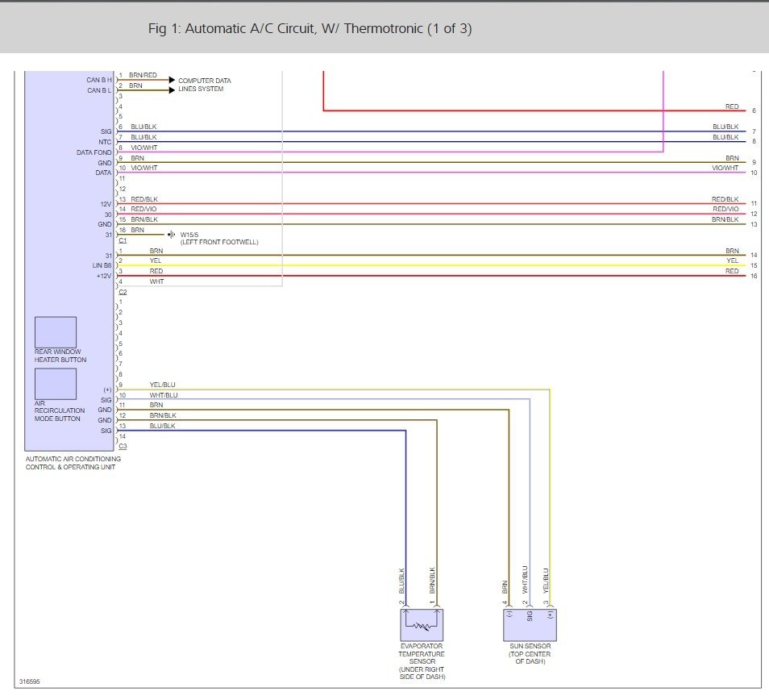Screen dimensions: 769x700
Task: Click the BRN/RED CAN B H arrowhead
Action: 171,80
